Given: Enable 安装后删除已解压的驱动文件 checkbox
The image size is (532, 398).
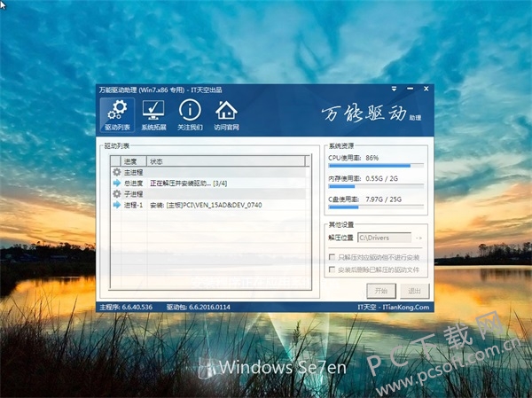Looking at the screenshot, I should (332, 269).
